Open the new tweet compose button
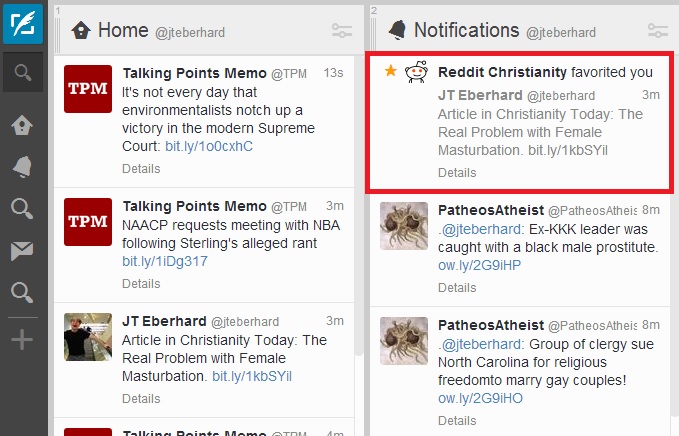 pos(23,24)
